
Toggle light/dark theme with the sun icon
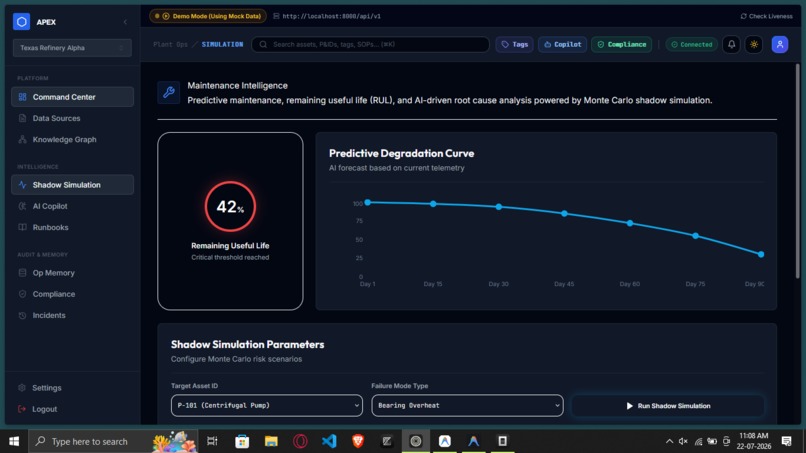click(754, 44)
